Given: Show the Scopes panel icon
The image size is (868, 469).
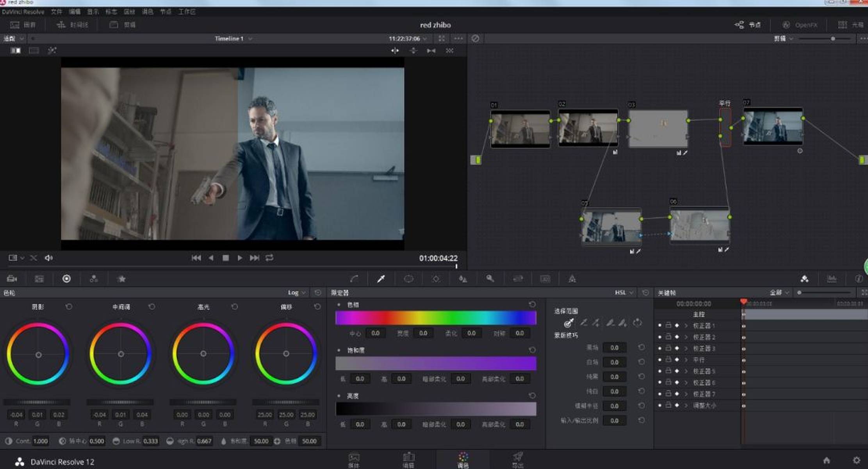Looking at the screenshot, I should click(x=832, y=279).
